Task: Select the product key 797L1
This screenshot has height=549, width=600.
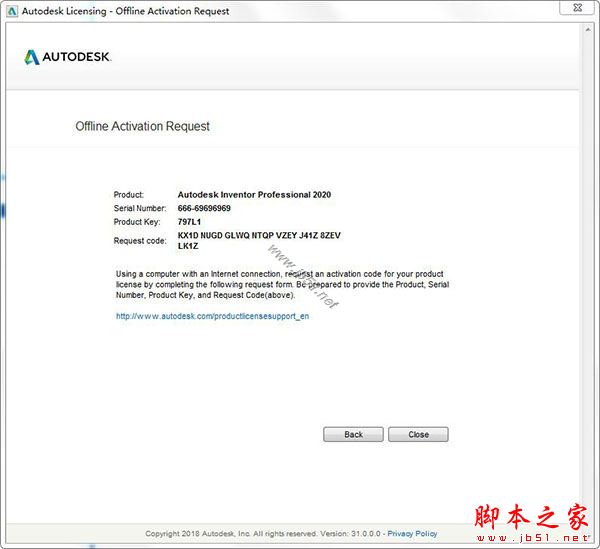Action: pos(189,222)
